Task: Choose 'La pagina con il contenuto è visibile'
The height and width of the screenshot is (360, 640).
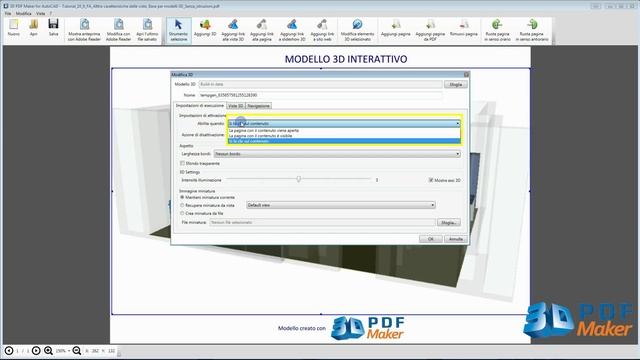Action: [344, 136]
